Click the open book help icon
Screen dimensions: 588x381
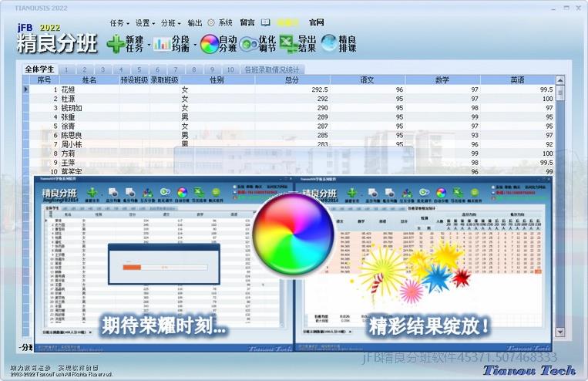point(266,22)
